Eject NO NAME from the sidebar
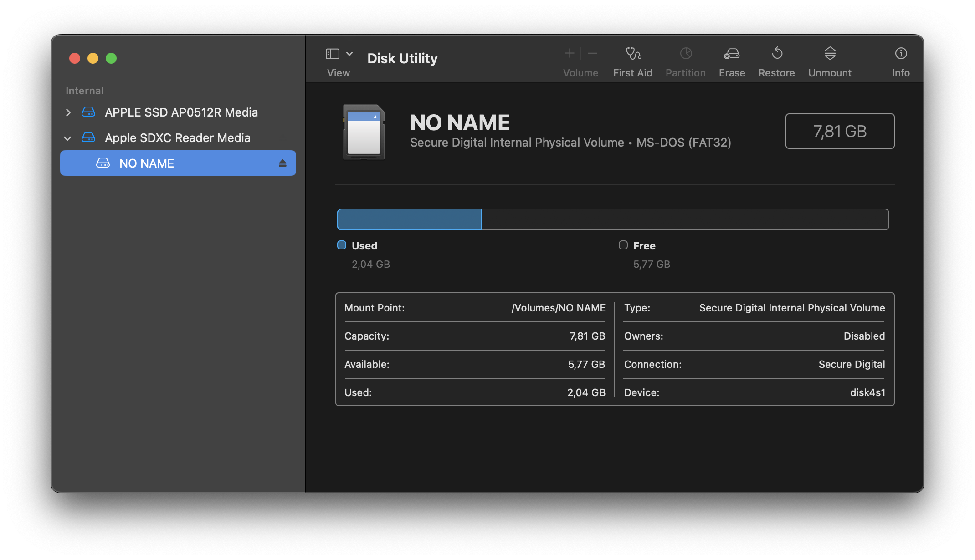The width and height of the screenshot is (975, 560). click(282, 163)
